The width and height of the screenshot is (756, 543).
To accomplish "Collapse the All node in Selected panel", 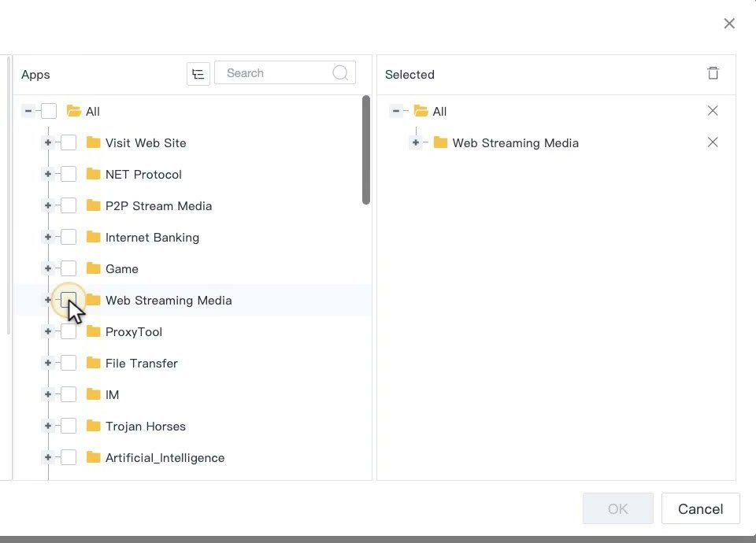I will coord(396,111).
